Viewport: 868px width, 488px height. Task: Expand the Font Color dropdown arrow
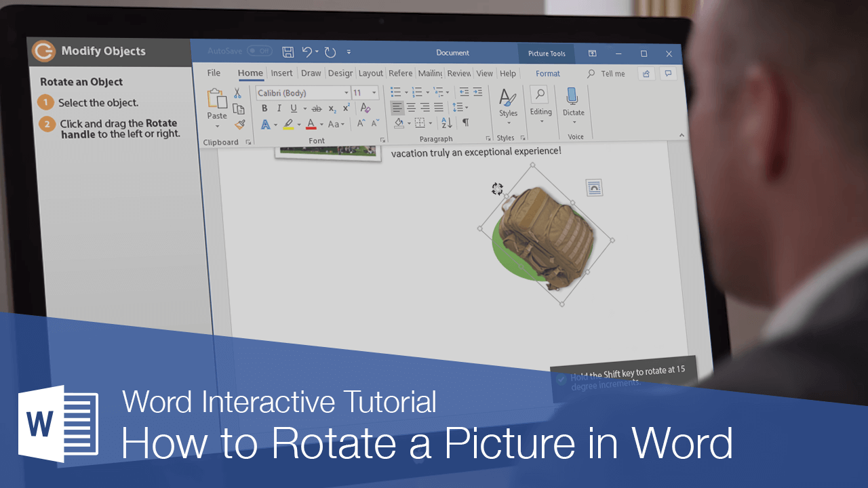pos(321,124)
